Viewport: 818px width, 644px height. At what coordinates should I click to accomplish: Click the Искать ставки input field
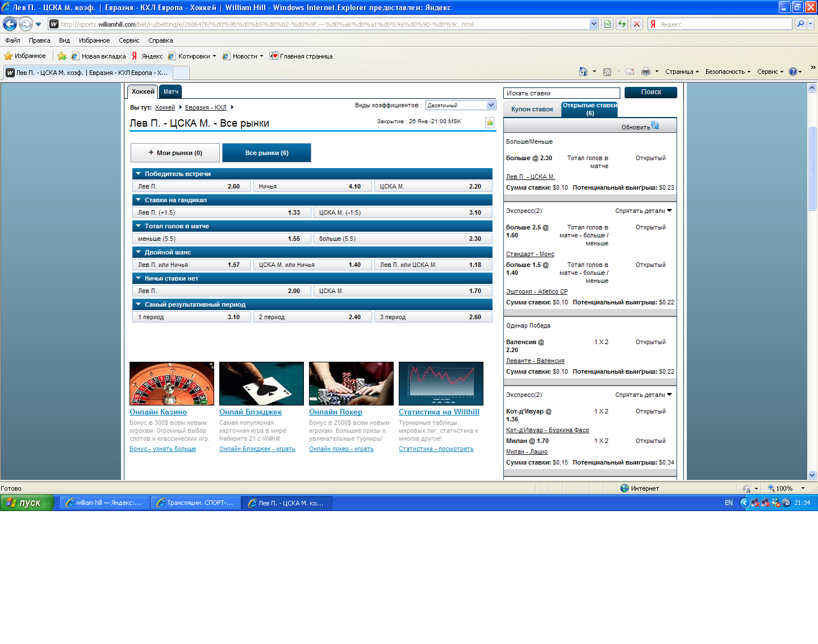[561, 93]
